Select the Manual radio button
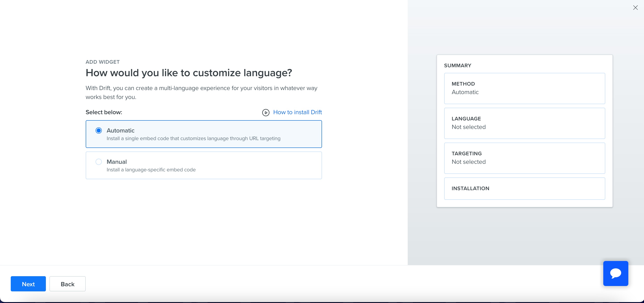Screen dimensions: 644x303 (x=99, y=162)
